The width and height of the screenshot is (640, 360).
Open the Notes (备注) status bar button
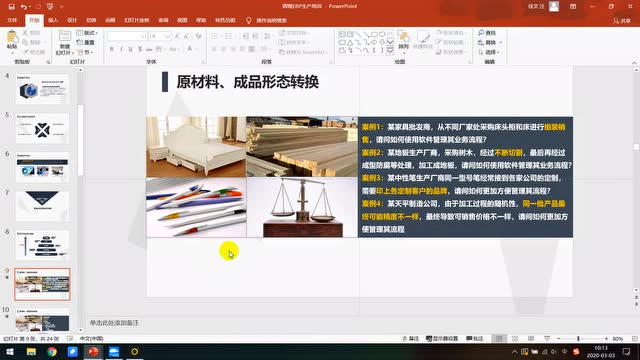click(411, 338)
